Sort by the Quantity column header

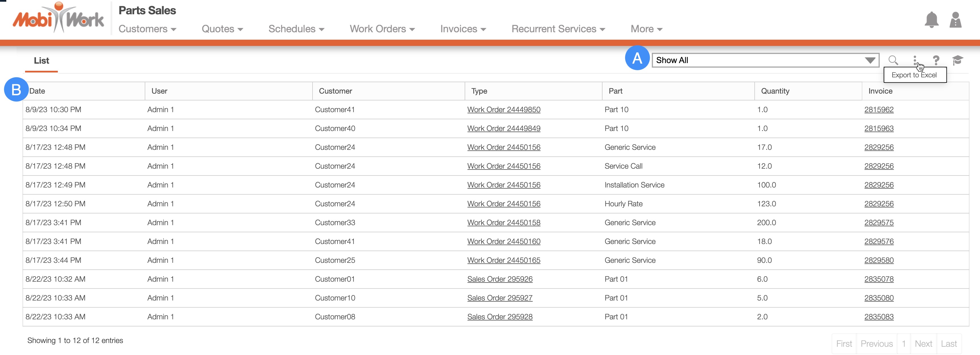(x=775, y=91)
